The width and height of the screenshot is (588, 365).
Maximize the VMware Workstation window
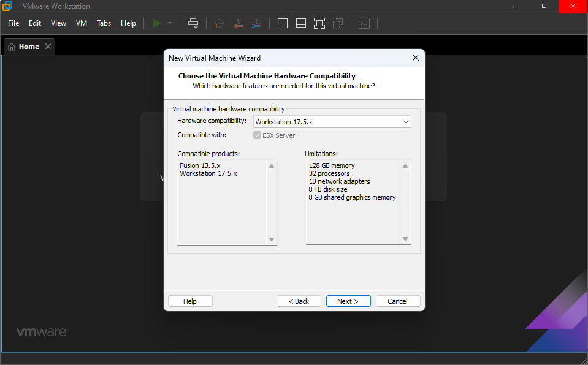click(544, 6)
